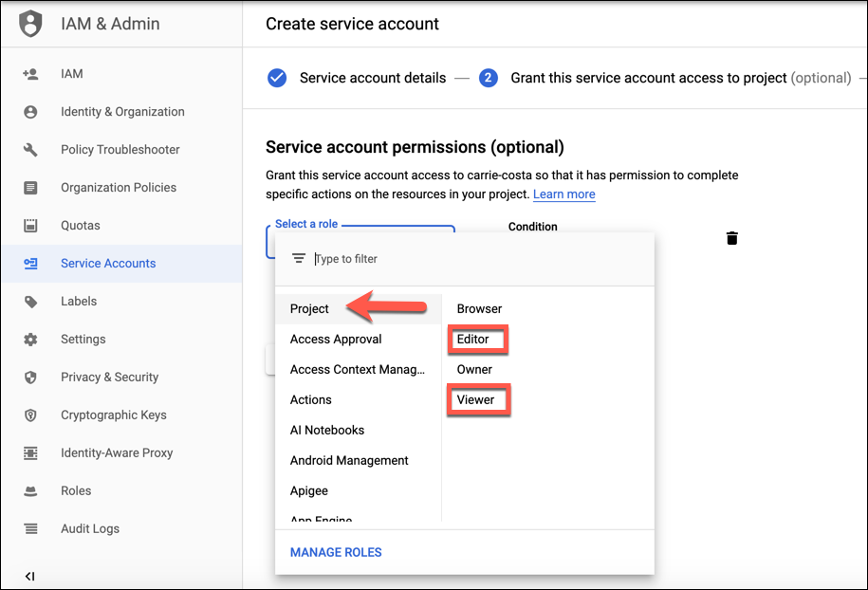The height and width of the screenshot is (590, 868).
Task: Click the IAM & Admin shield logo
Action: click(30, 24)
